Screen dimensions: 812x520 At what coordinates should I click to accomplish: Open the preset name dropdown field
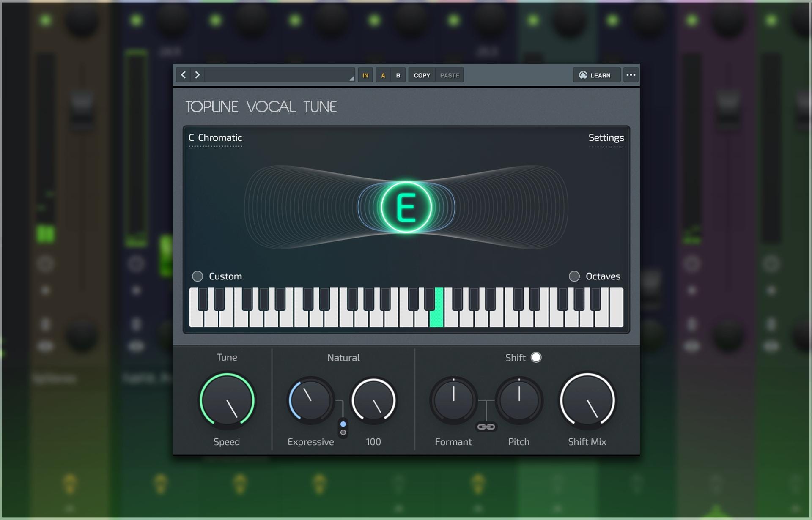(x=280, y=75)
